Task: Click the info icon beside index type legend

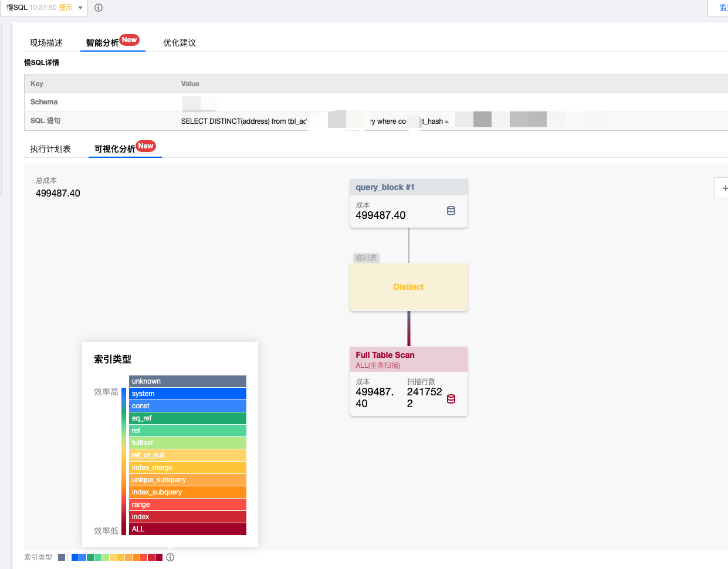Action: tap(170, 557)
